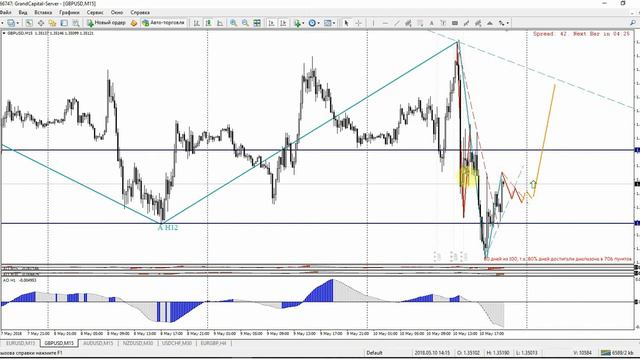
Task: Open the Вставка menu
Action: [x=43, y=13]
